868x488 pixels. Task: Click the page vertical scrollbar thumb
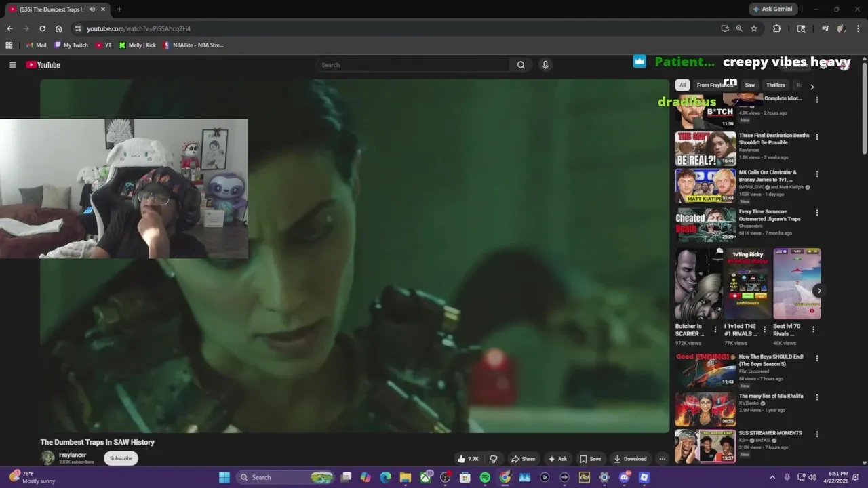point(865,108)
